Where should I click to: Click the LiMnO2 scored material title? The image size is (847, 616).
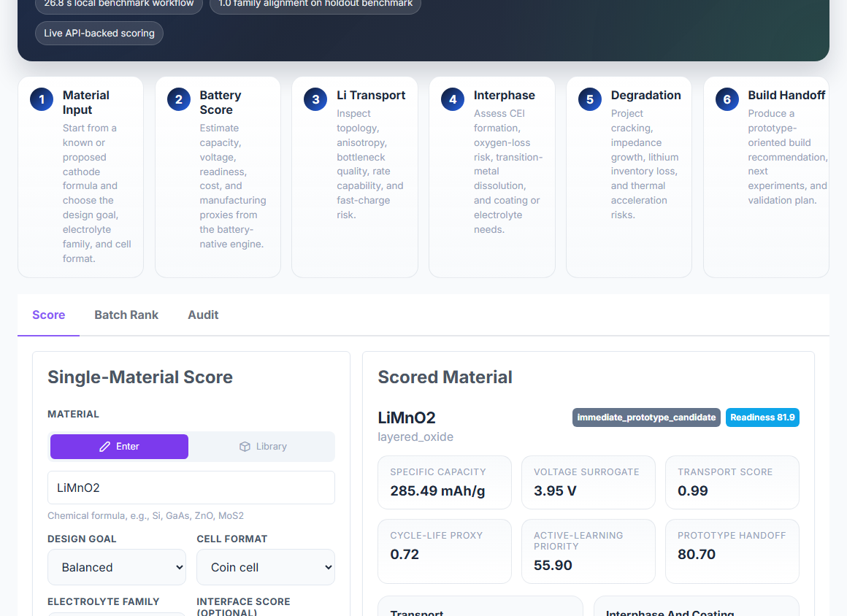click(x=406, y=417)
